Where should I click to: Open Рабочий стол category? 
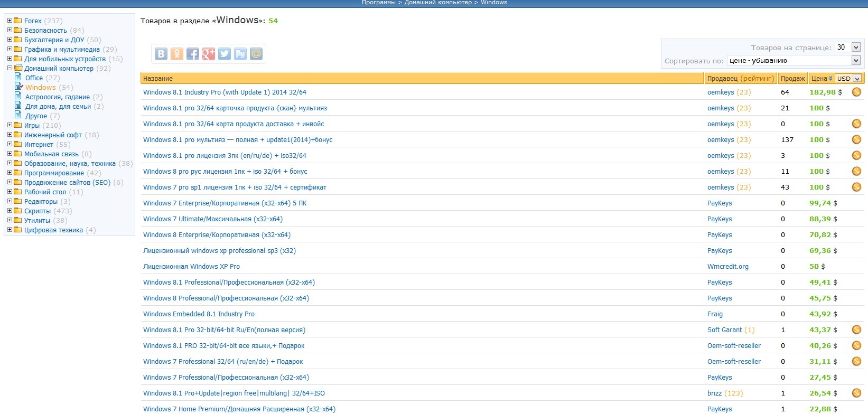[x=45, y=192]
